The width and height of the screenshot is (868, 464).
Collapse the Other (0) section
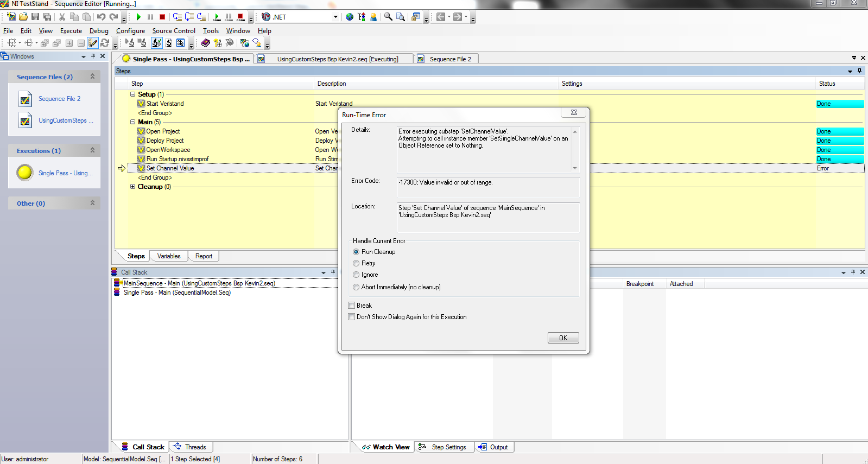(x=92, y=203)
